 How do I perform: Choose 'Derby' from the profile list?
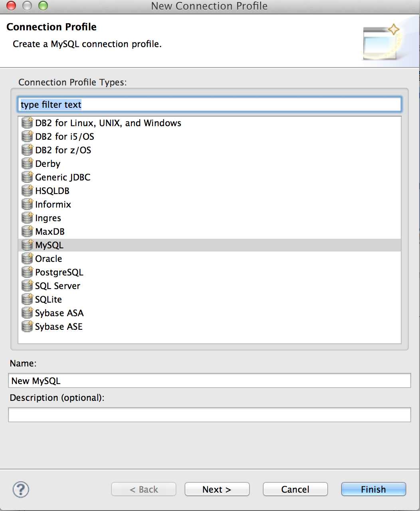point(48,164)
